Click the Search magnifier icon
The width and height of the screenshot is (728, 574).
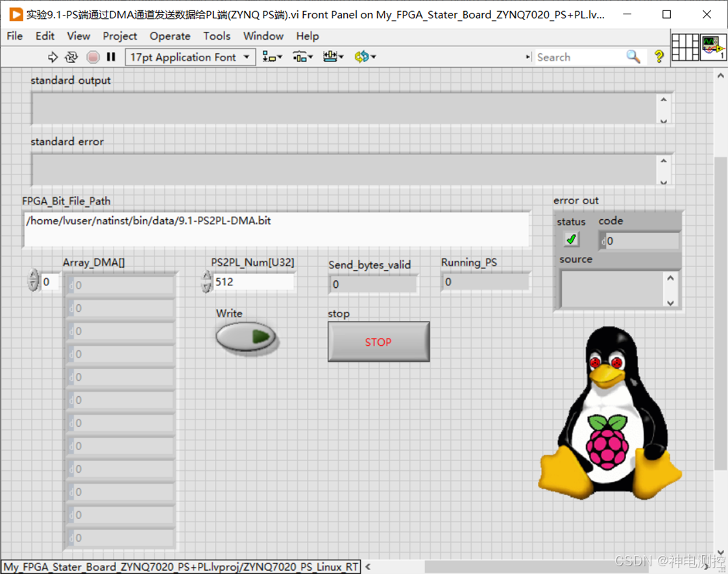pos(633,57)
